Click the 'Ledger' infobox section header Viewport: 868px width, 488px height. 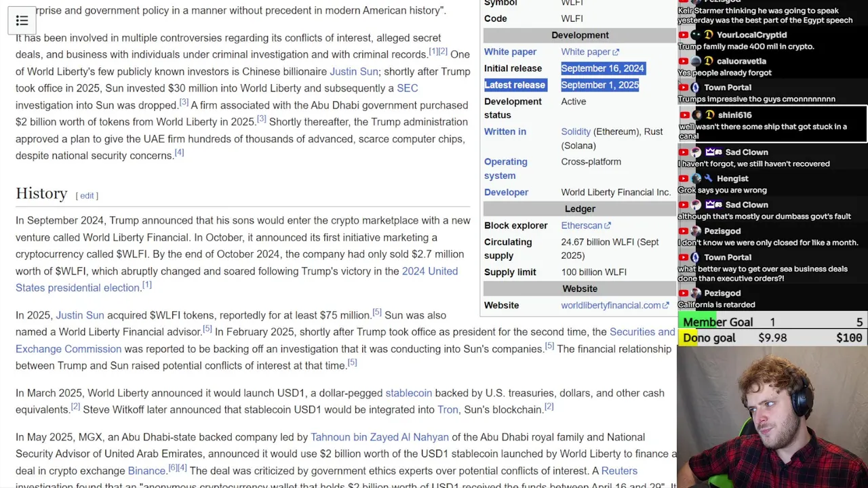tap(580, 209)
